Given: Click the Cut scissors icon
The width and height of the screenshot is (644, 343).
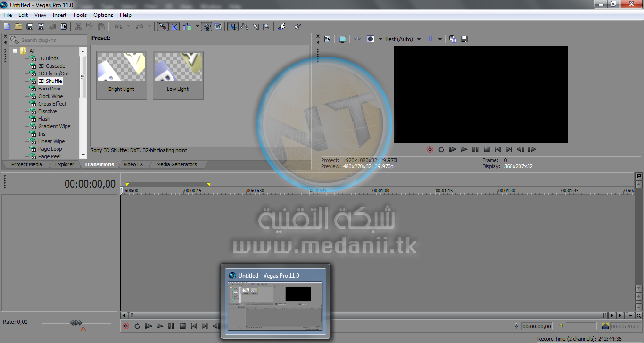Looking at the screenshot, I should (x=78, y=26).
